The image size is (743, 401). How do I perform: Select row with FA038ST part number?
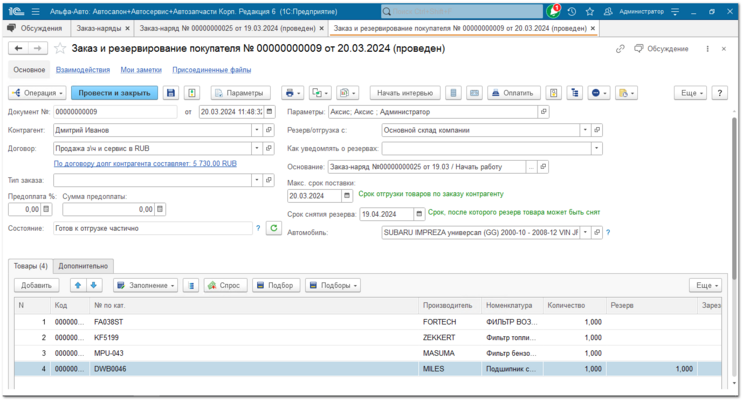[368, 322]
